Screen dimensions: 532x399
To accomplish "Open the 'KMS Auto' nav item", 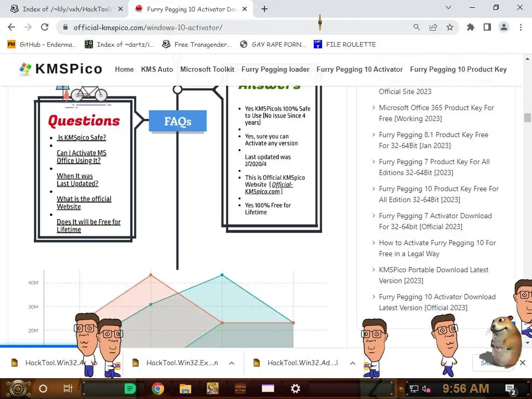I will tap(157, 69).
